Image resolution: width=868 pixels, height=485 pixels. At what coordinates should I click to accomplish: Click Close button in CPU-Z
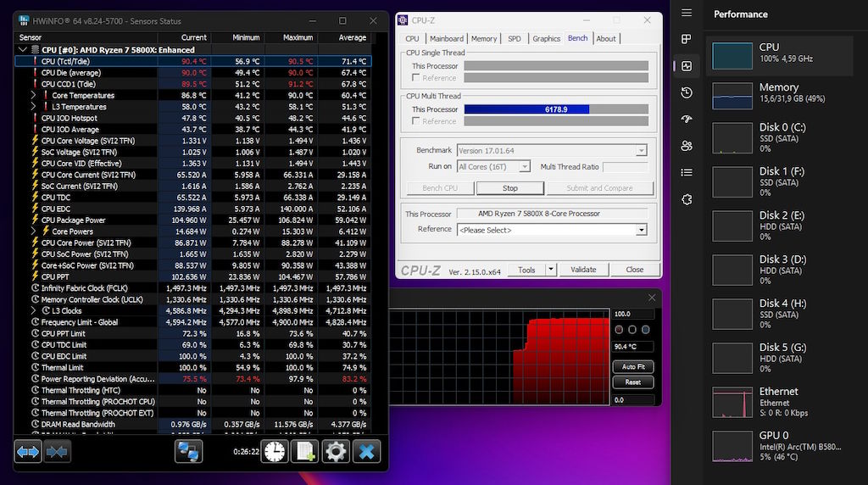(x=634, y=270)
